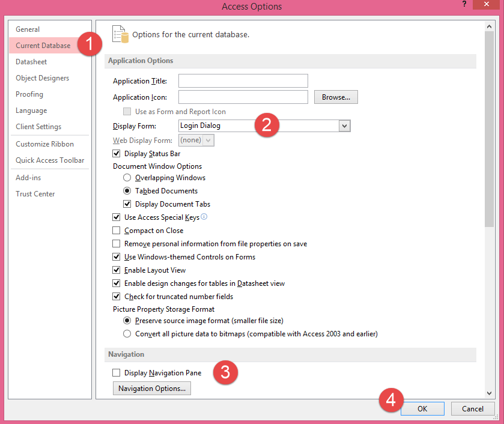Image resolution: width=504 pixels, height=424 pixels.
Task: Go to the Trust Center category
Action: [35, 194]
